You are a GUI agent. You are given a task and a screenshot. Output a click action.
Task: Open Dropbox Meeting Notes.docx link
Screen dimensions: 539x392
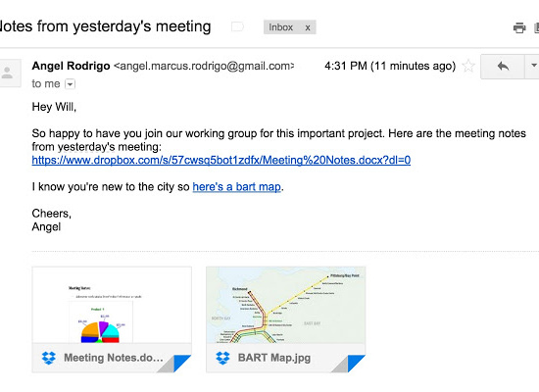point(221,160)
